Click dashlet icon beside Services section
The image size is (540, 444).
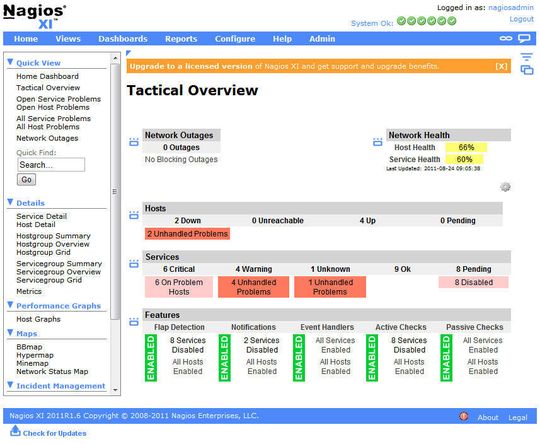134,264
